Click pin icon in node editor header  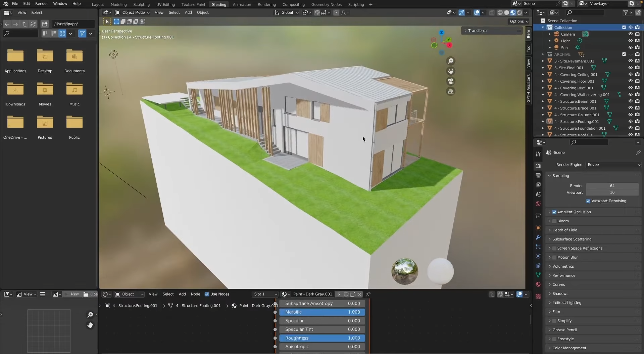368,294
